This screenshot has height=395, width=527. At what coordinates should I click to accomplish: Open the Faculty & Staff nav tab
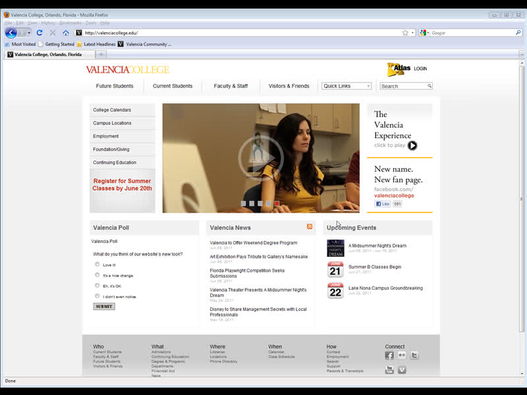coord(231,86)
